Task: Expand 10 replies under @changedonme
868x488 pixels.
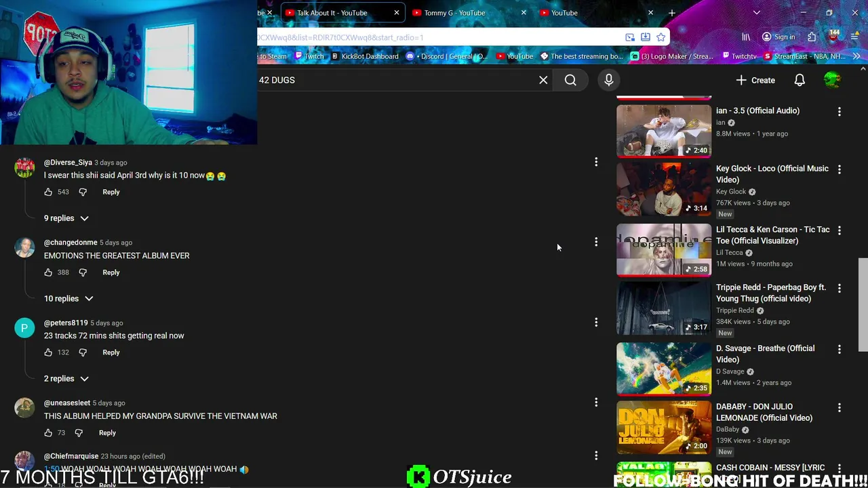Action: 68,298
